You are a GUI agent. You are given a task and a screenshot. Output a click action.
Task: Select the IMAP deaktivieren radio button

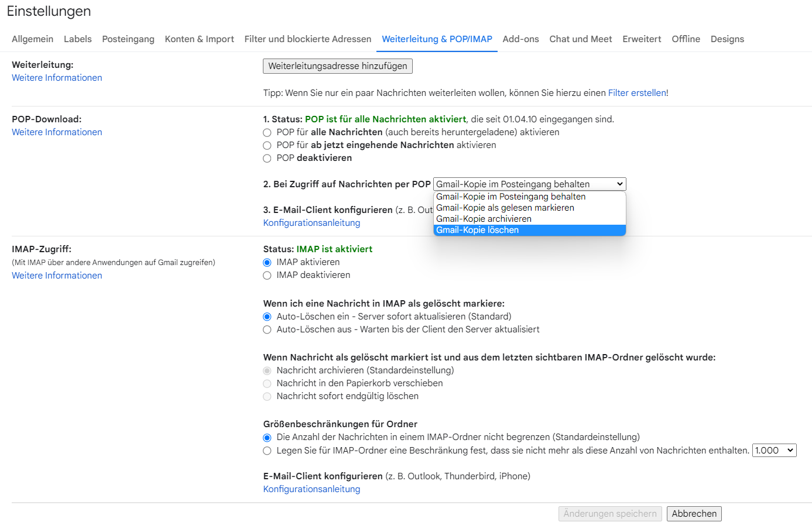click(267, 276)
